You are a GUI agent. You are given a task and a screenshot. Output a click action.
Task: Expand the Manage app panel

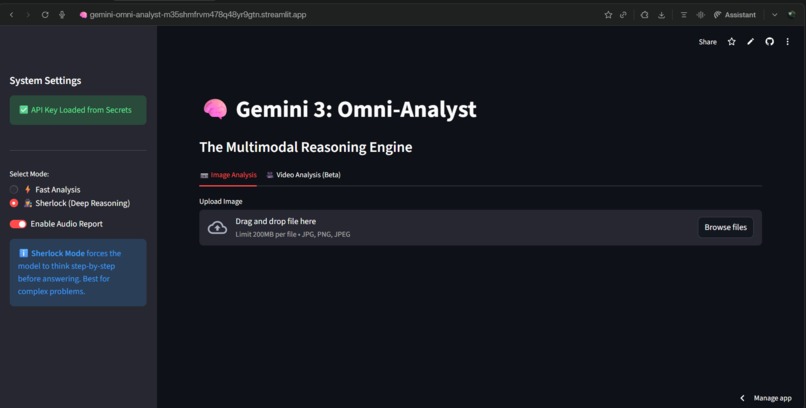click(766, 398)
